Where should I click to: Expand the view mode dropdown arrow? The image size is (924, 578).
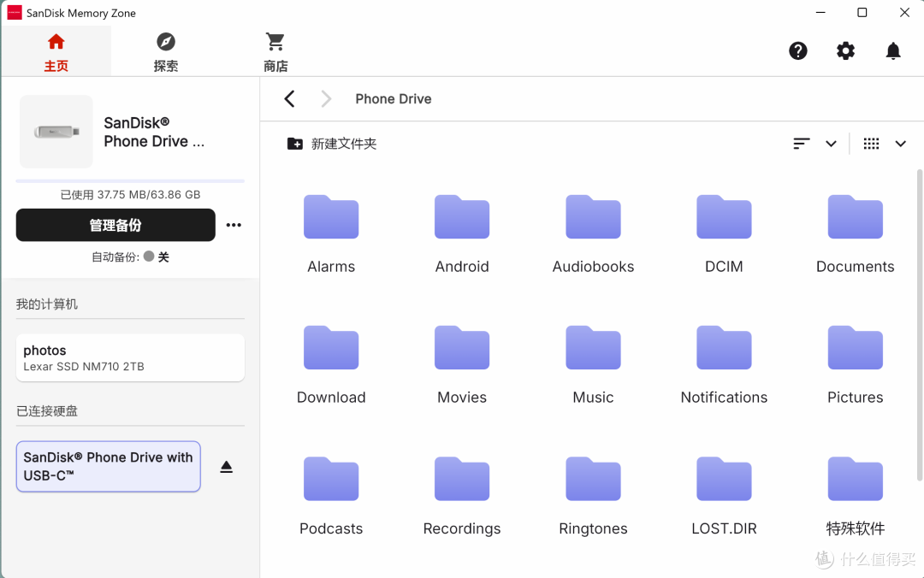tap(900, 143)
